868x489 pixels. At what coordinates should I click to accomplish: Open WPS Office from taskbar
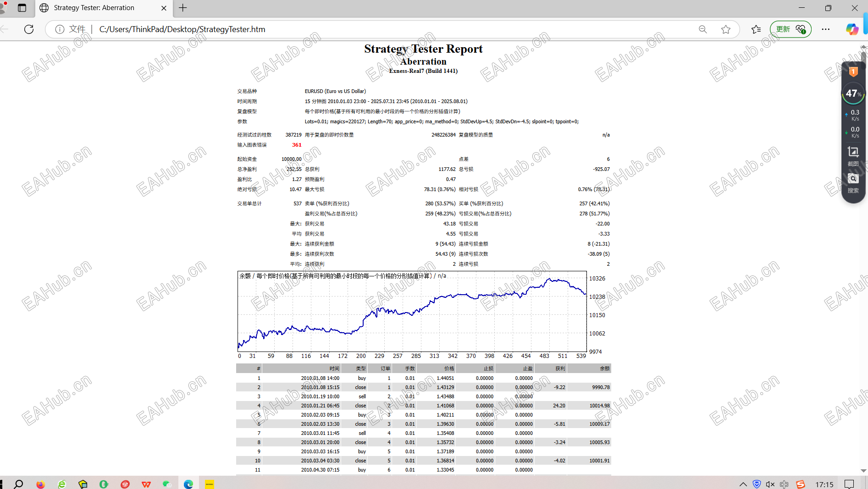click(x=146, y=484)
